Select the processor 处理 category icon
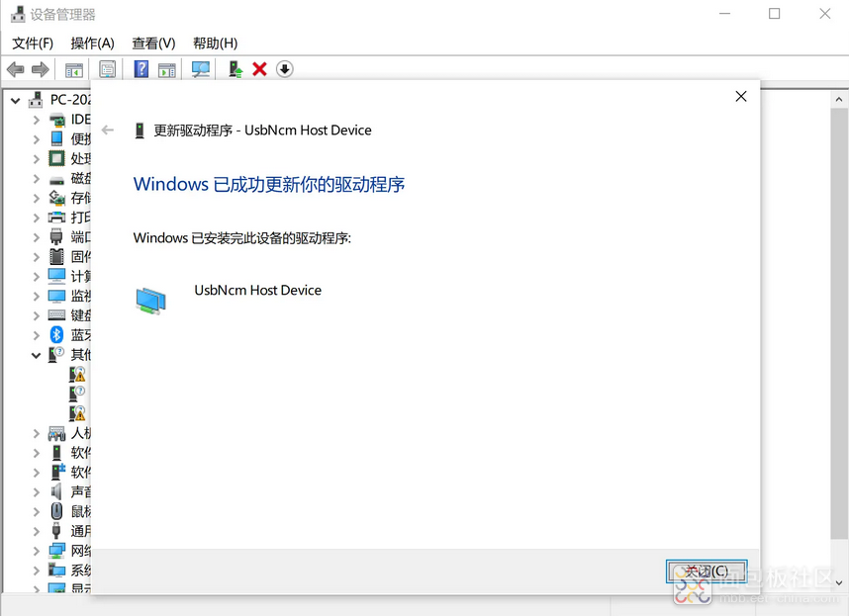 pyautogui.click(x=56, y=158)
